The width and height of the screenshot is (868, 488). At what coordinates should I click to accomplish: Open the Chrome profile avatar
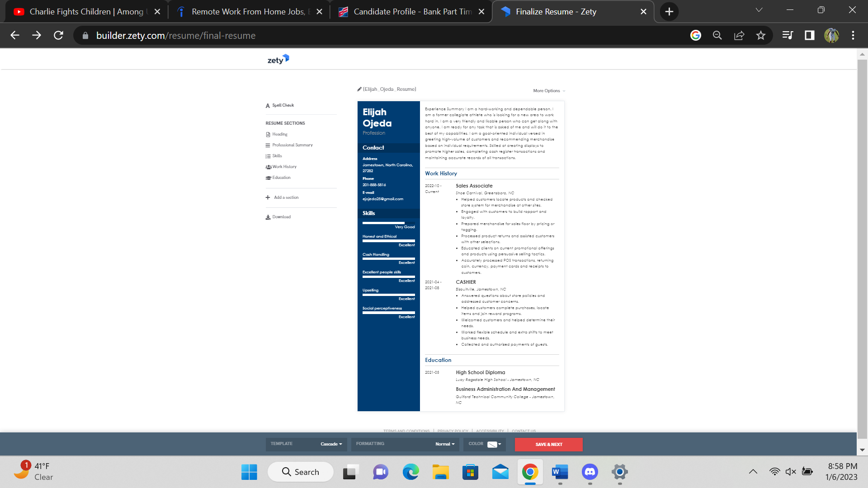(x=831, y=35)
